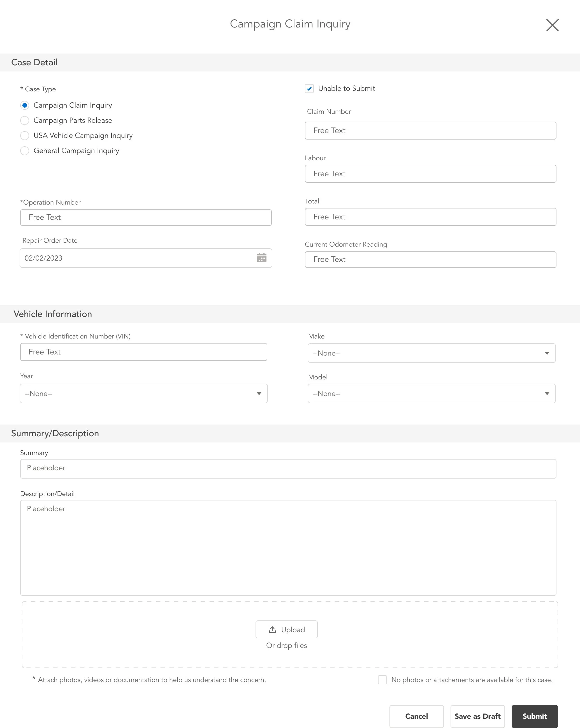Uncheck the Unable to Submit checkbox
The image size is (580, 728).
click(x=309, y=89)
